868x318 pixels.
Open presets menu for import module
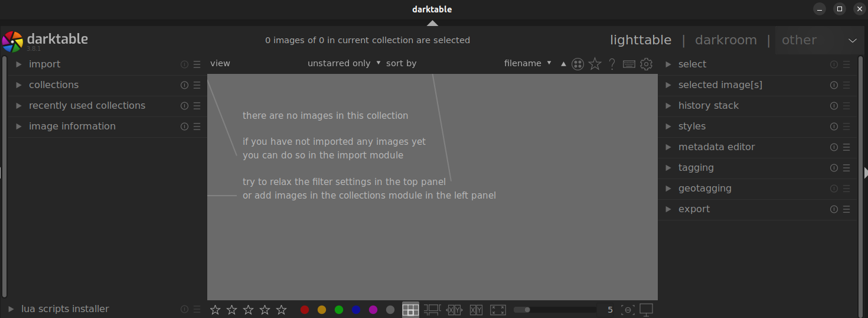(x=197, y=64)
